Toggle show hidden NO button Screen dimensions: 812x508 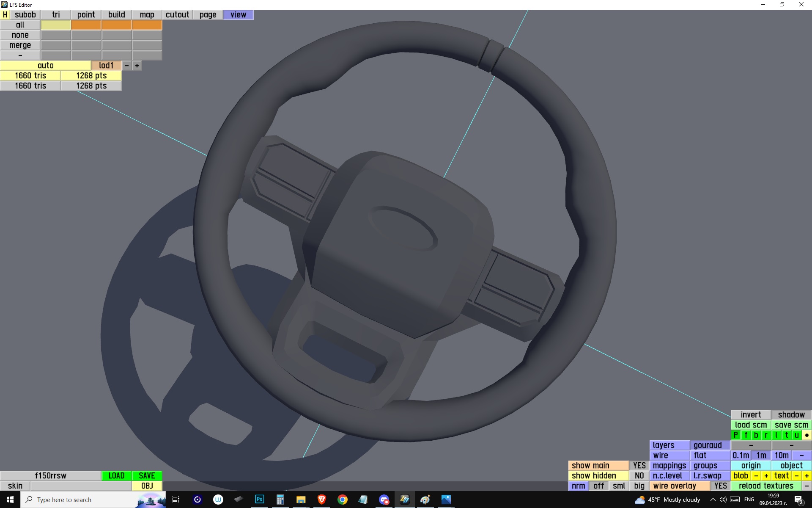(639, 475)
